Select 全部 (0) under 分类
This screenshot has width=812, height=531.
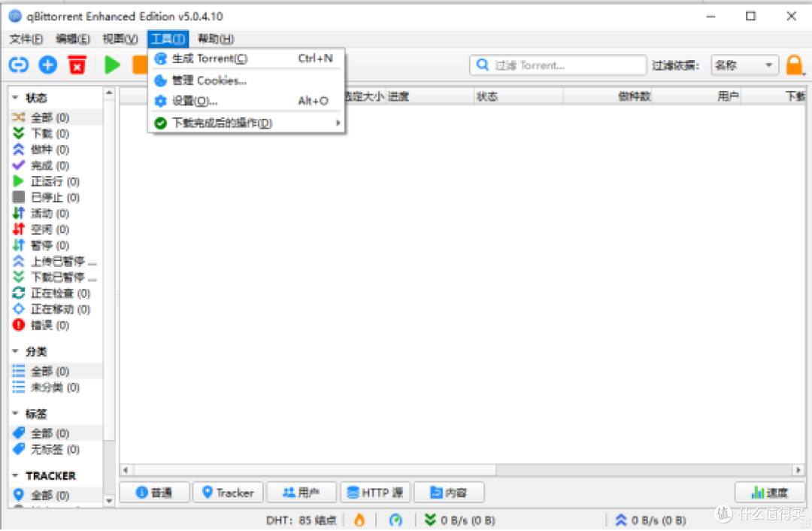56,372
